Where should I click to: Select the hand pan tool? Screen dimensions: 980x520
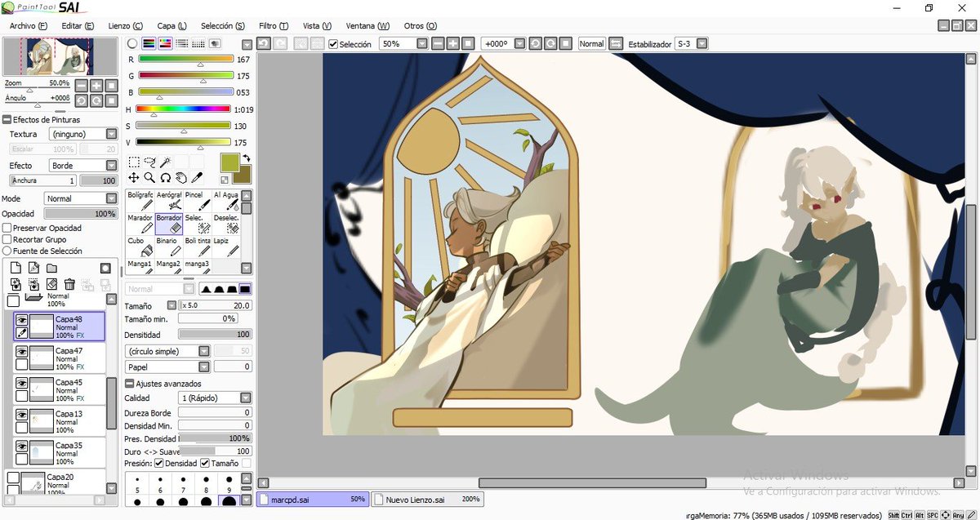click(x=181, y=177)
